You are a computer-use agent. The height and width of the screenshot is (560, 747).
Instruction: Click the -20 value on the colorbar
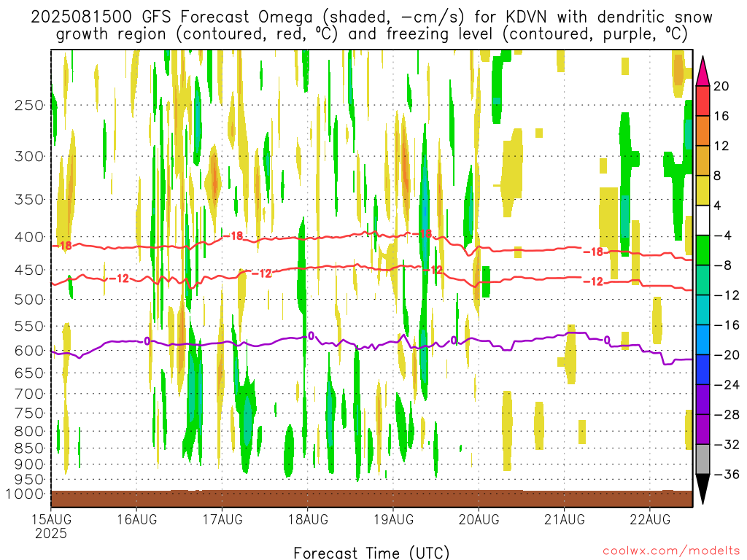727,355
